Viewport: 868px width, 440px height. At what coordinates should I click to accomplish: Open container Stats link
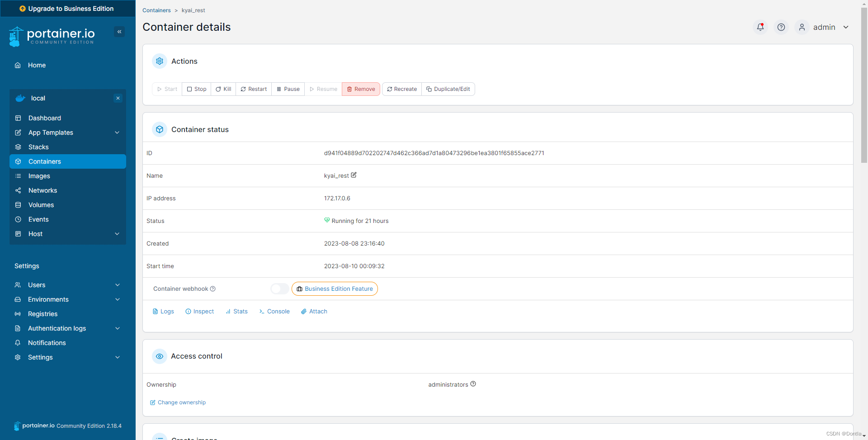coord(236,311)
